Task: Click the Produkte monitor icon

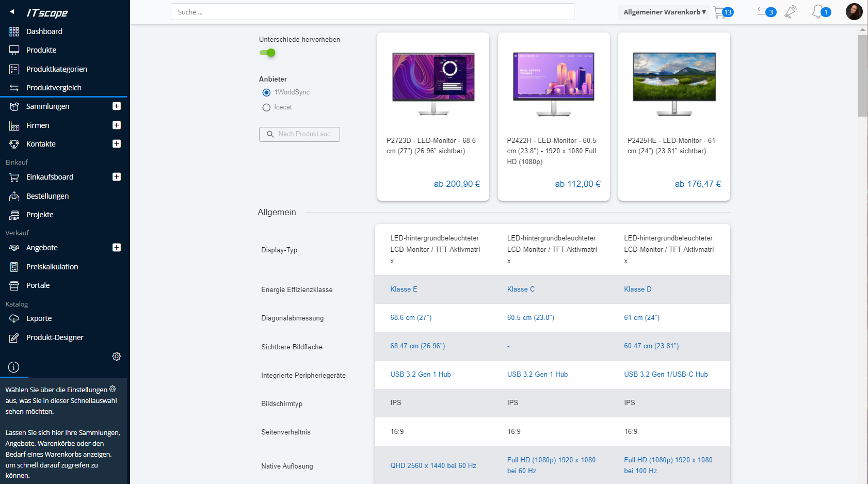Action: pyautogui.click(x=14, y=50)
